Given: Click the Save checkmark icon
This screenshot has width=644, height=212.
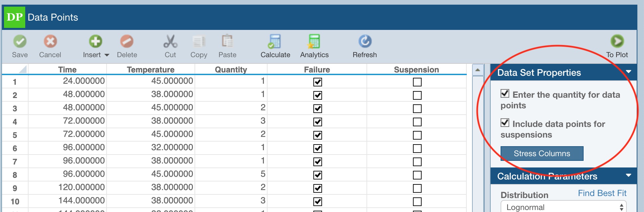Looking at the screenshot, I should pyautogui.click(x=20, y=42).
